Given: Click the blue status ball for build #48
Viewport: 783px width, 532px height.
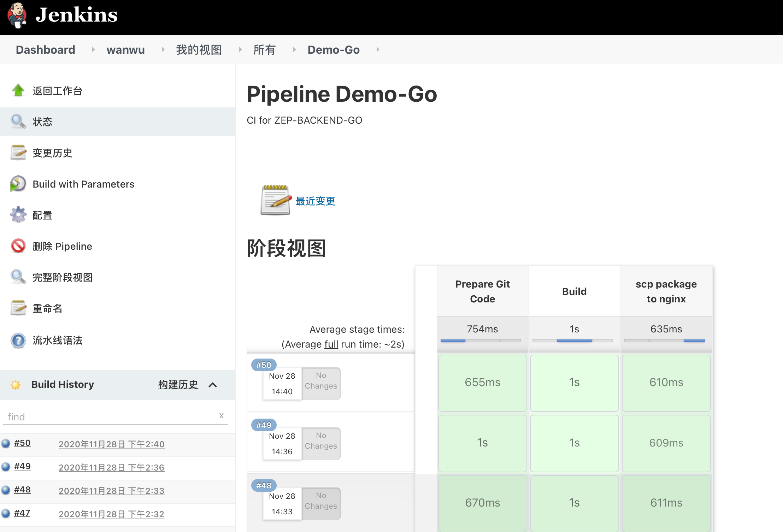Looking at the screenshot, I should pyautogui.click(x=6, y=490).
